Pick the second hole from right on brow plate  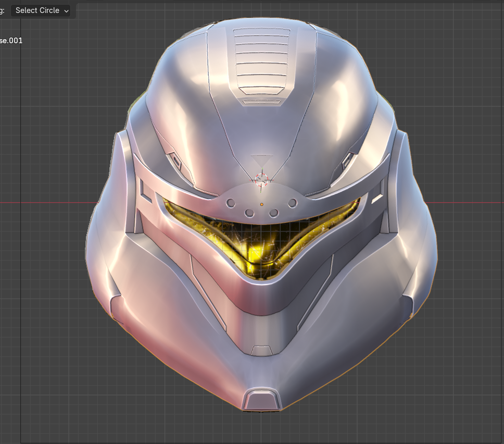point(273,213)
